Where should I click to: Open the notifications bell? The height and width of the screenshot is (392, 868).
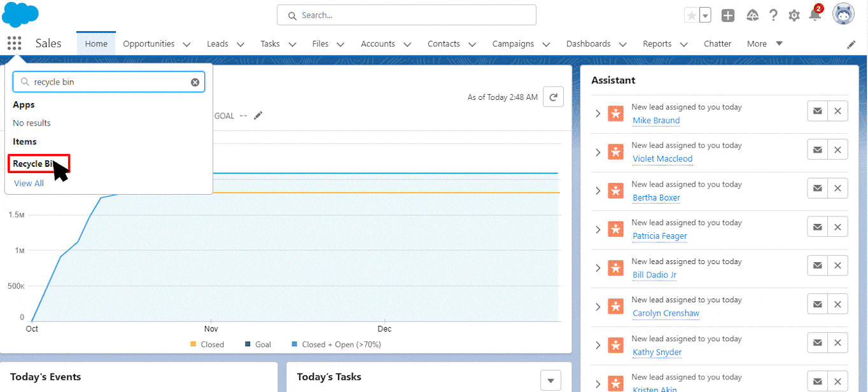pos(815,15)
